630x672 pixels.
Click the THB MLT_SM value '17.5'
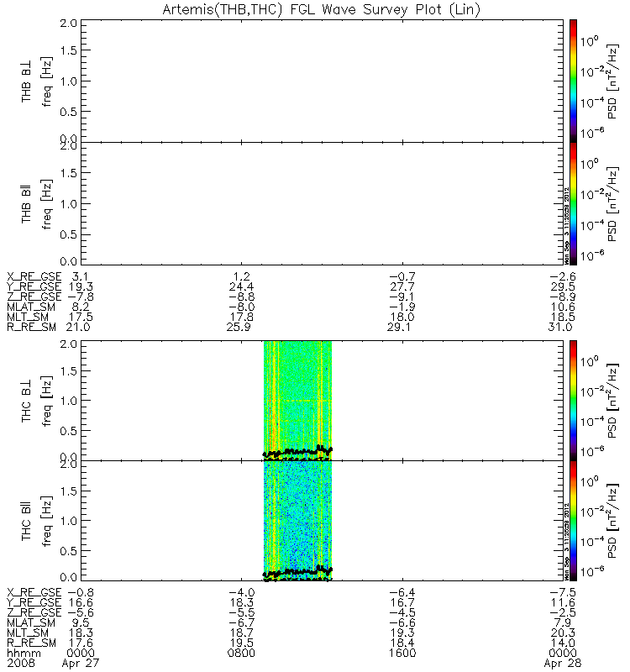pos(81,318)
